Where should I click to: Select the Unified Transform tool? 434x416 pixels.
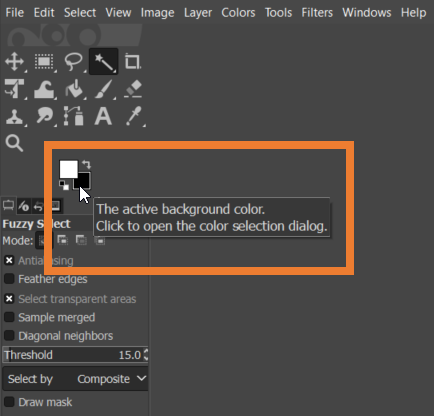14,89
